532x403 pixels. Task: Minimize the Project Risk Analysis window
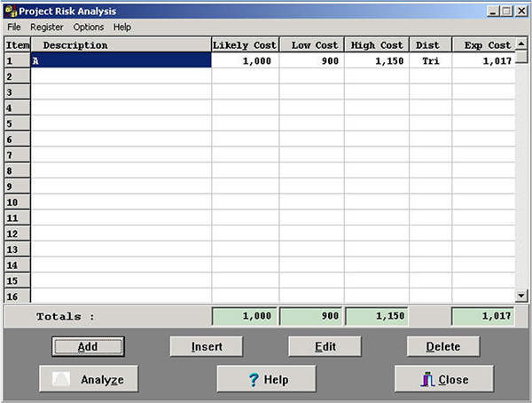pos(493,12)
